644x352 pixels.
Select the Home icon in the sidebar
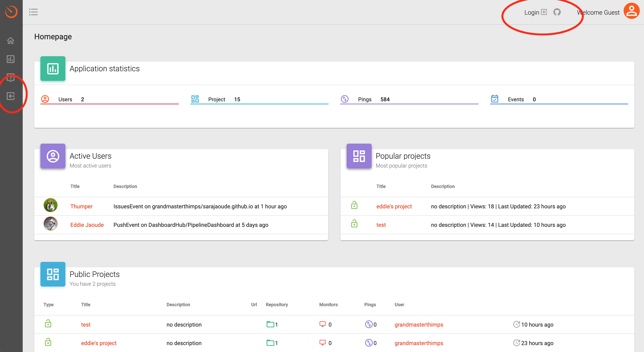tap(11, 41)
